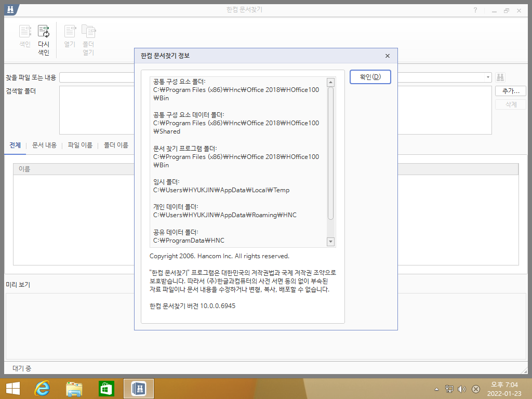Launch Internet Explorer from the taskbar
The width and height of the screenshot is (532, 399).
click(42, 389)
